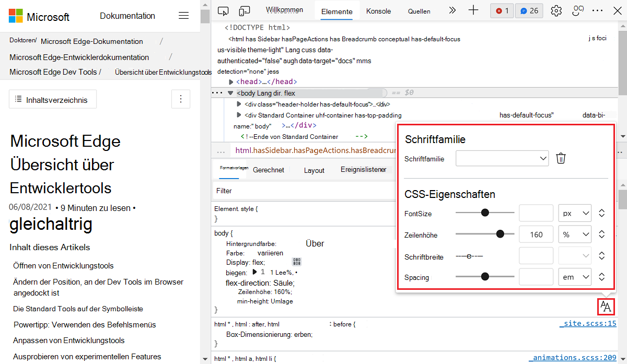Close DevTools with the X icon
This screenshot has width=627, height=364.
pyautogui.click(x=617, y=10)
